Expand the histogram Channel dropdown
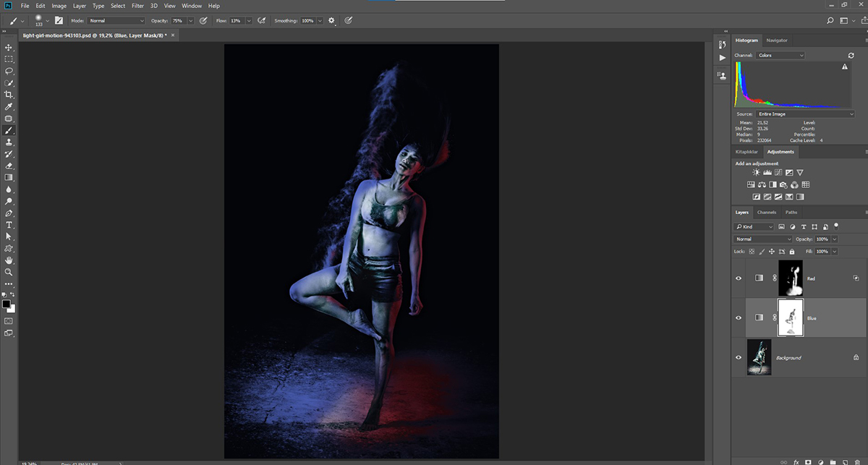The image size is (868, 465). [780, 55]
